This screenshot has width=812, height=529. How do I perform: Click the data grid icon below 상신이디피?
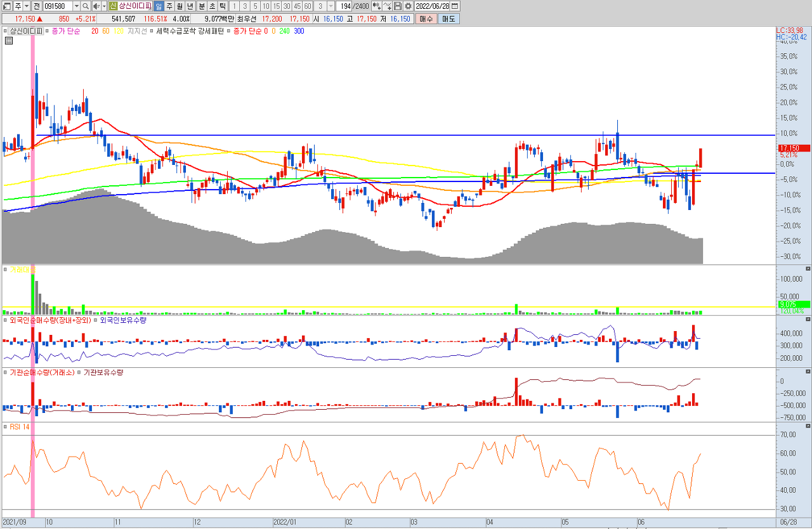8,41
